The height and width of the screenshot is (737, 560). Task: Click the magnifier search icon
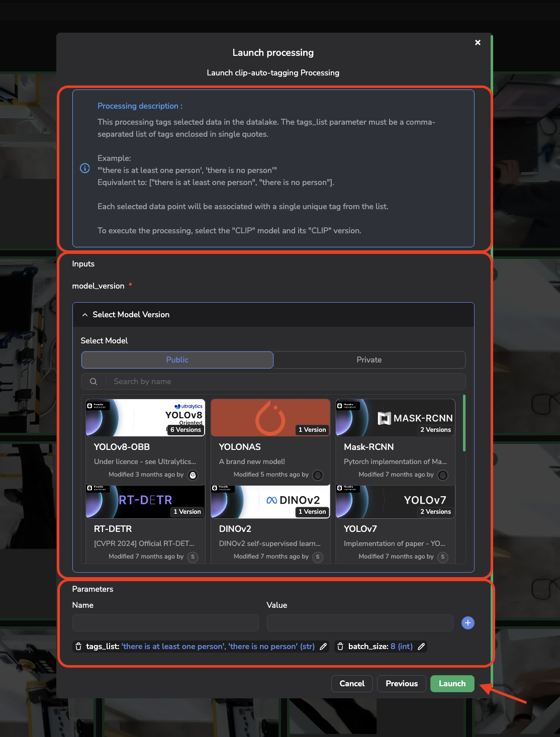(x=94, y=382)
